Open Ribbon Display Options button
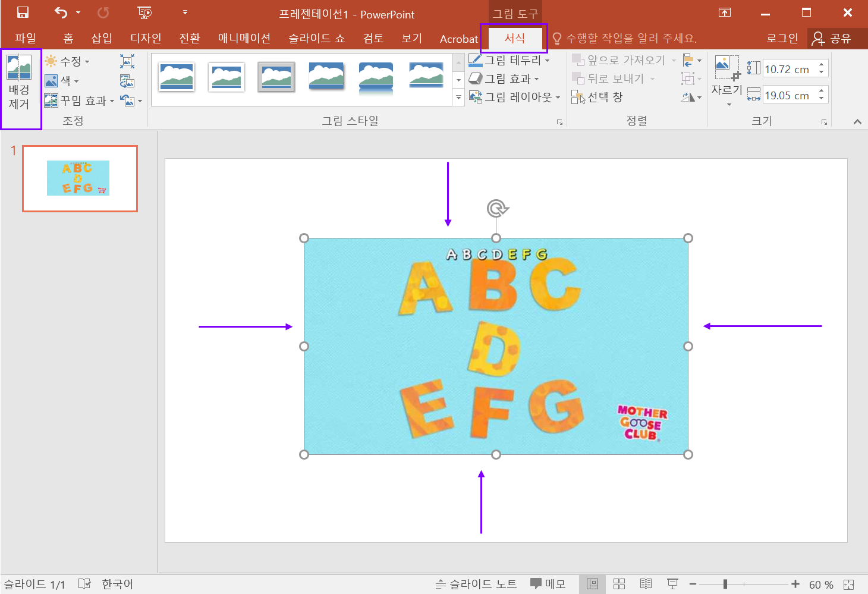 point(725,12)
